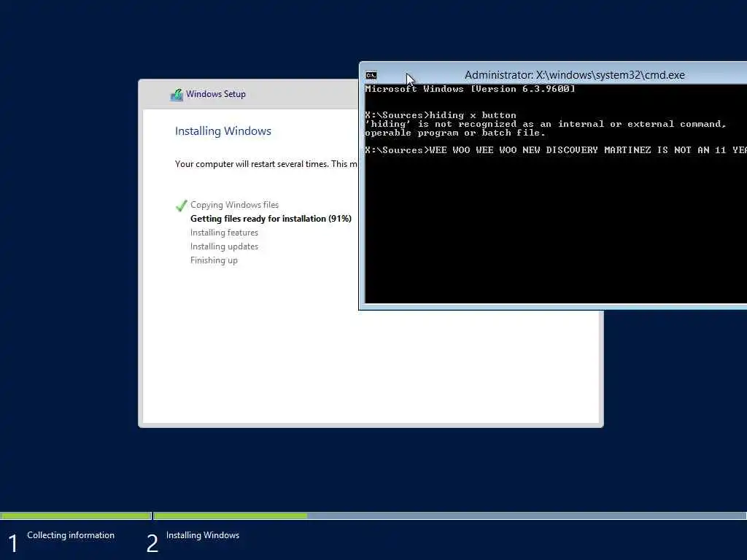Screen dimensions: 747x560
Task: Click the cmd.exe system menu icon
Action: pos(371,75)
